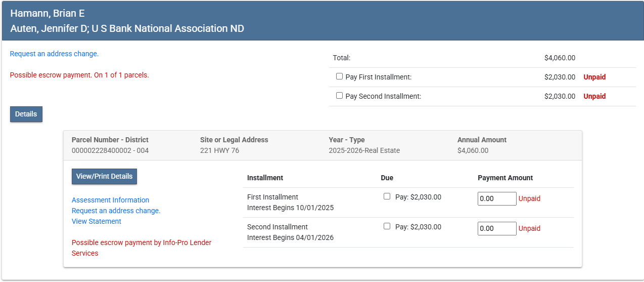This screenshot has height=282, width=644.
Task: Click the 2025-2026-Real Estate year type text
Action: (364, 150)
